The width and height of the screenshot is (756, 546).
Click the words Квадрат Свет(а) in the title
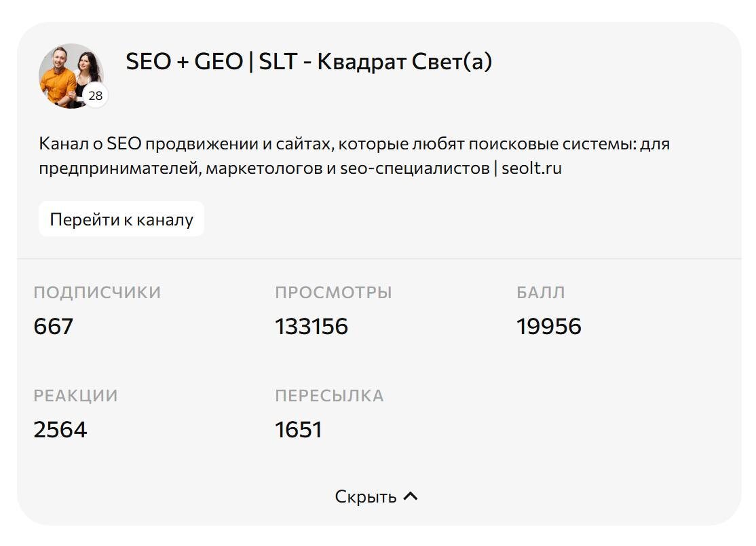point(404,62)
